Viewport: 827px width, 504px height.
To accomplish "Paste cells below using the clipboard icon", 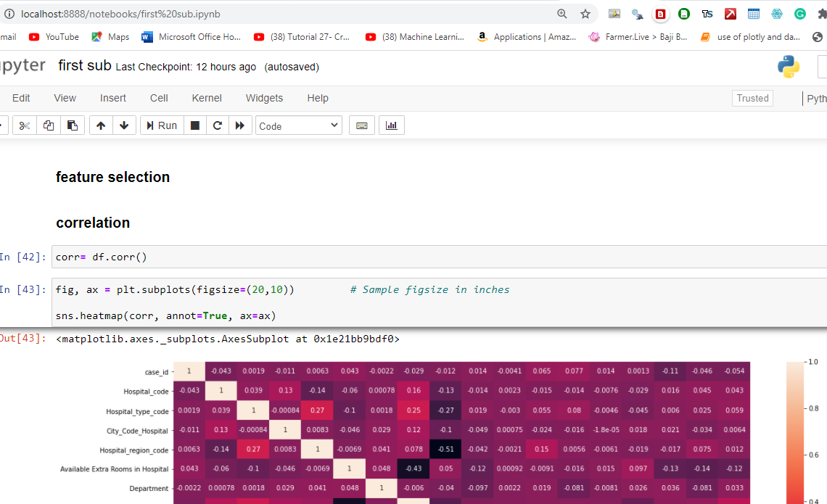I will point(73,125).
